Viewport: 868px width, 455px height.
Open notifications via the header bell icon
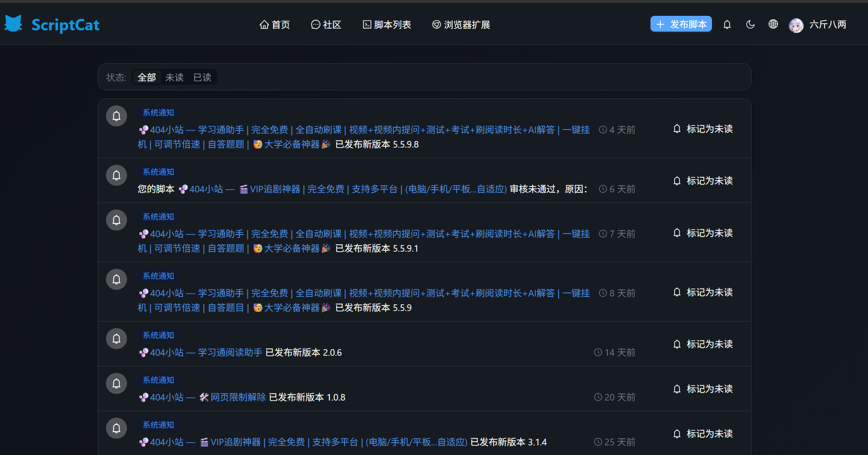[727, 25]
